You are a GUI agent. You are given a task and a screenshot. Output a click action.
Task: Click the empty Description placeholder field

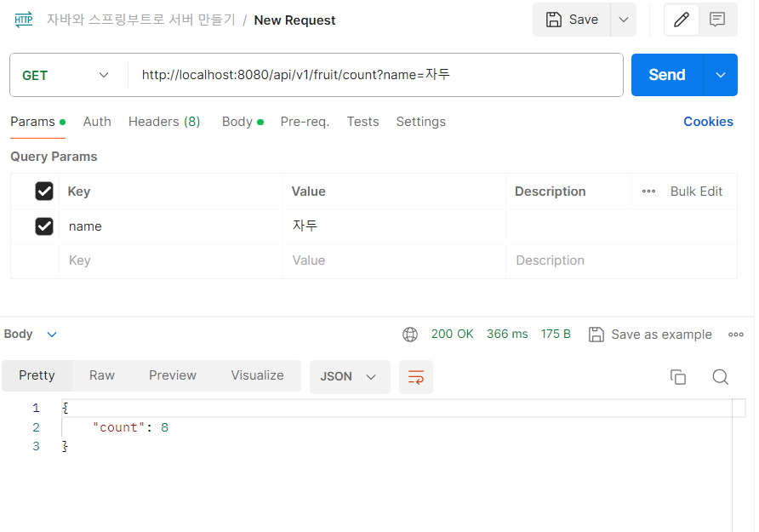tap(621, 261)
